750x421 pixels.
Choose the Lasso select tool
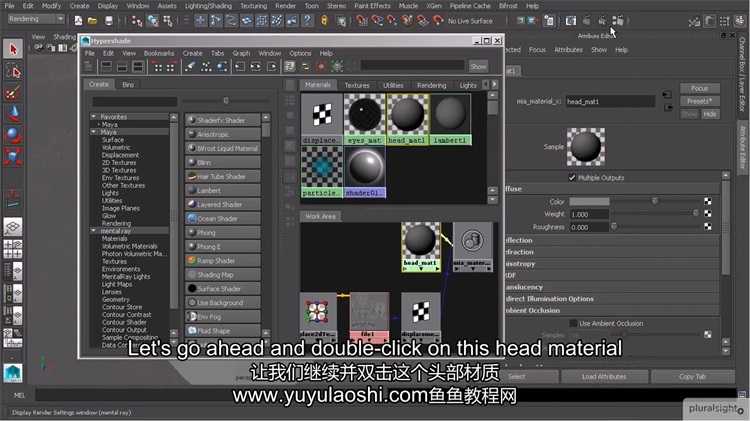pos(13,72)
